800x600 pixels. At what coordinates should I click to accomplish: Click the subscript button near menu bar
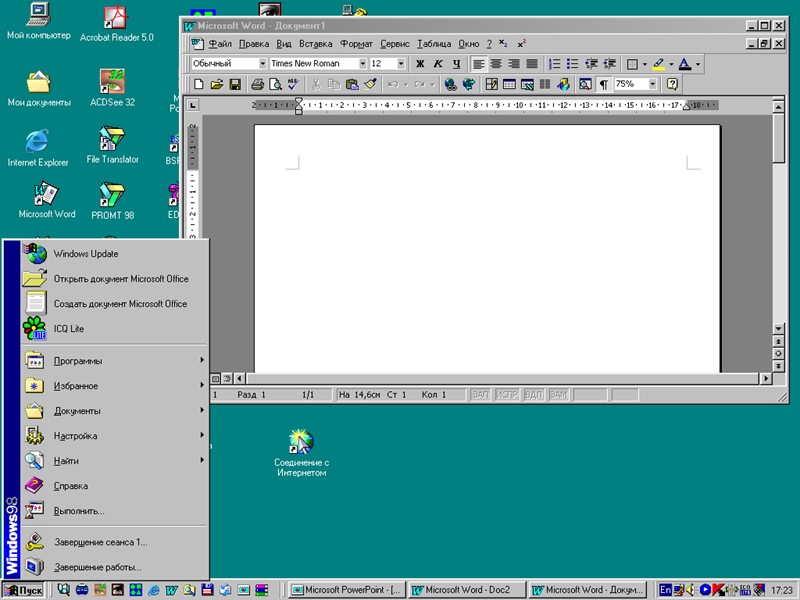tap(503, 44)
